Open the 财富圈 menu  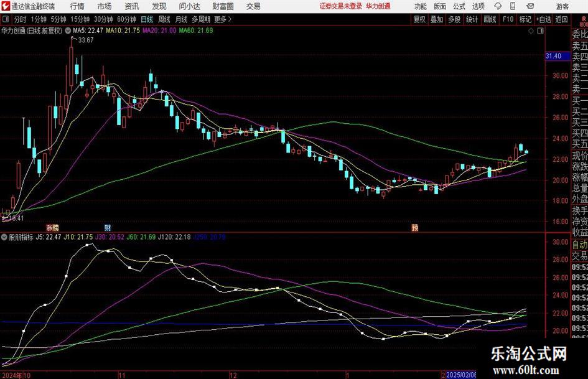point(223,6)
